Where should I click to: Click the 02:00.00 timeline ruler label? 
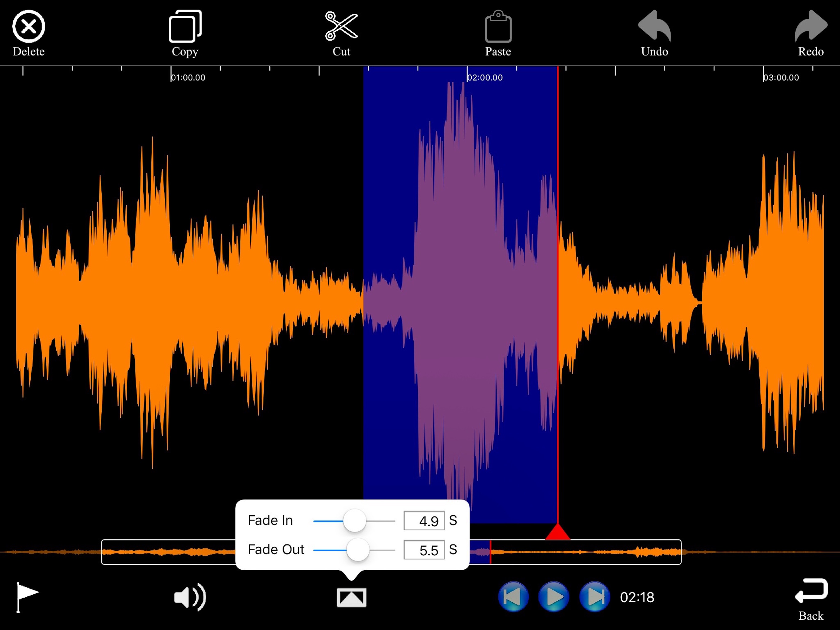(x=485, y=78)
